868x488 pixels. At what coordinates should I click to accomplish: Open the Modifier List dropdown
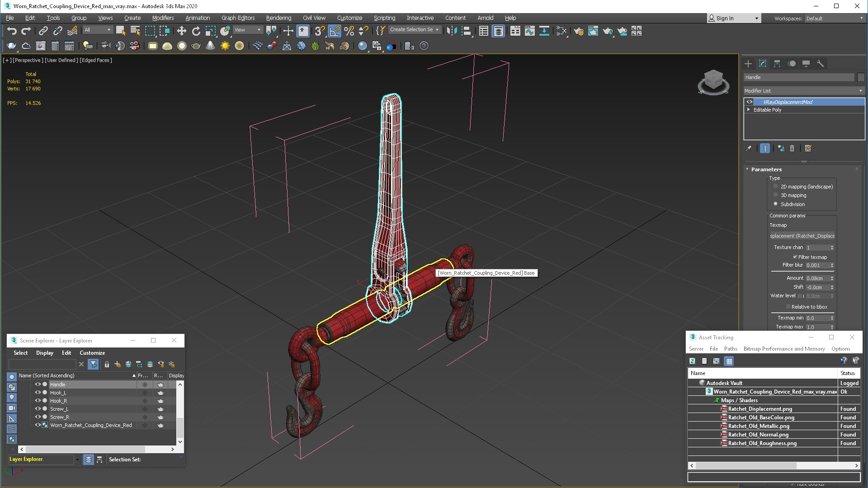[x=803, y=91]
